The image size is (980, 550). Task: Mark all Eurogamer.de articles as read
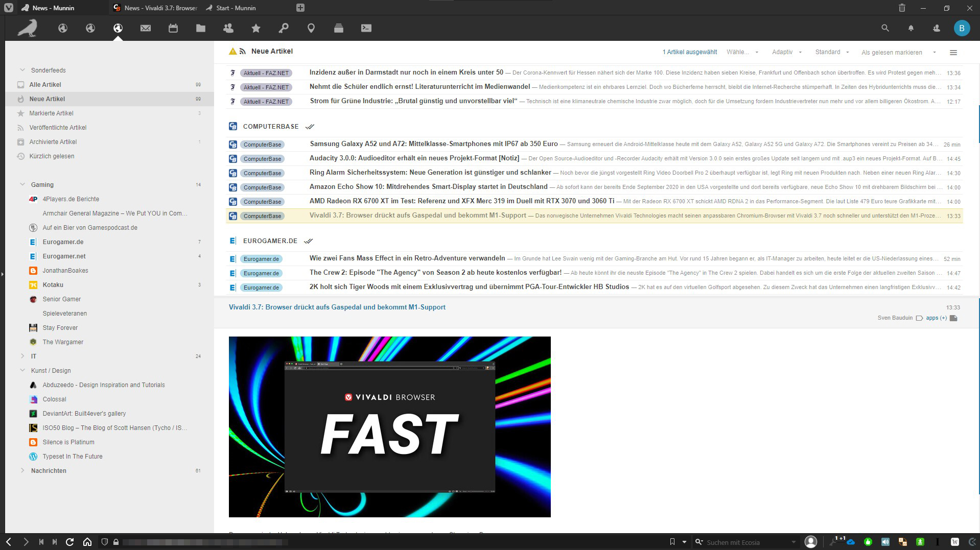pos(308,241)
